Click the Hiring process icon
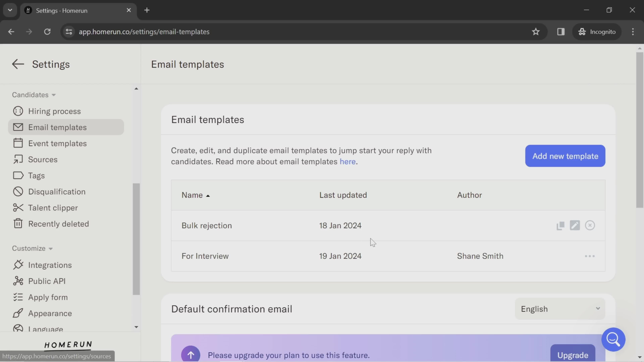Viewport: 644px width, 362px height. point(18,111)
